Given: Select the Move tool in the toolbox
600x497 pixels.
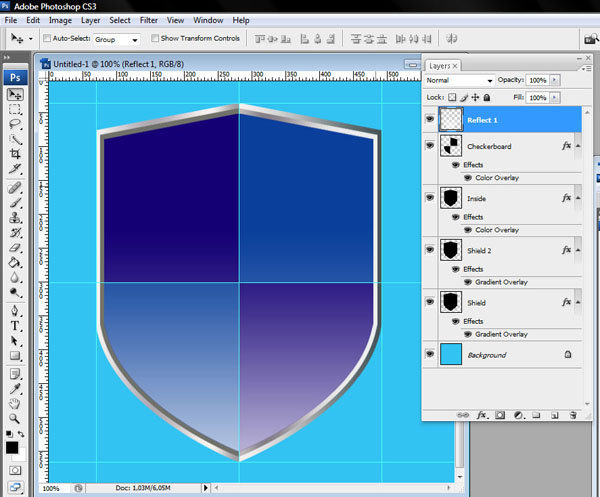Looking at the screenshot, I should [x=15, y=95].
